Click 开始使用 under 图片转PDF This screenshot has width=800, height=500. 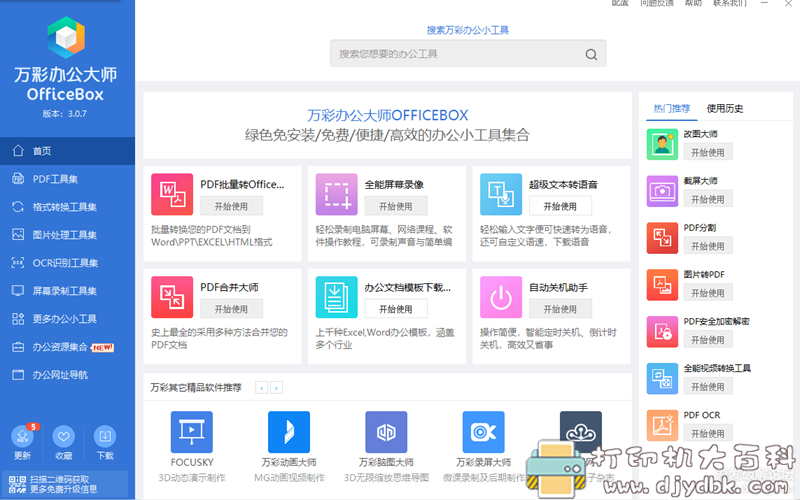pos(708,293)
